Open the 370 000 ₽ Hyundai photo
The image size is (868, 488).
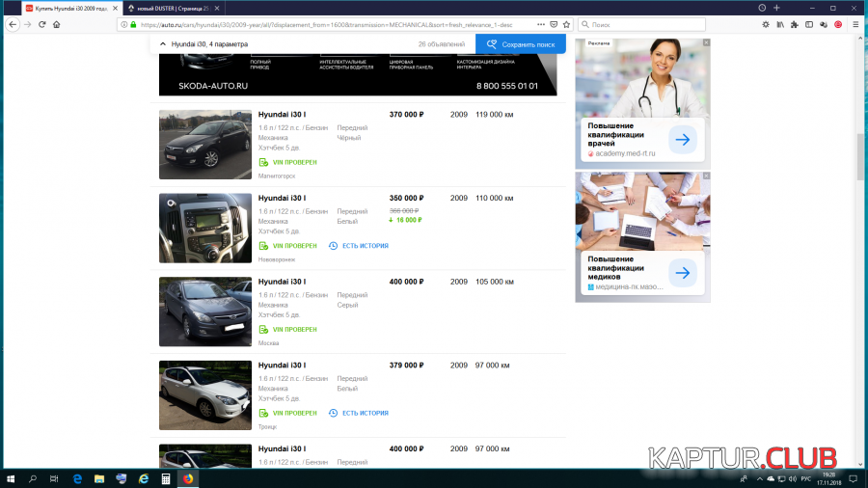tap(205, 145)
